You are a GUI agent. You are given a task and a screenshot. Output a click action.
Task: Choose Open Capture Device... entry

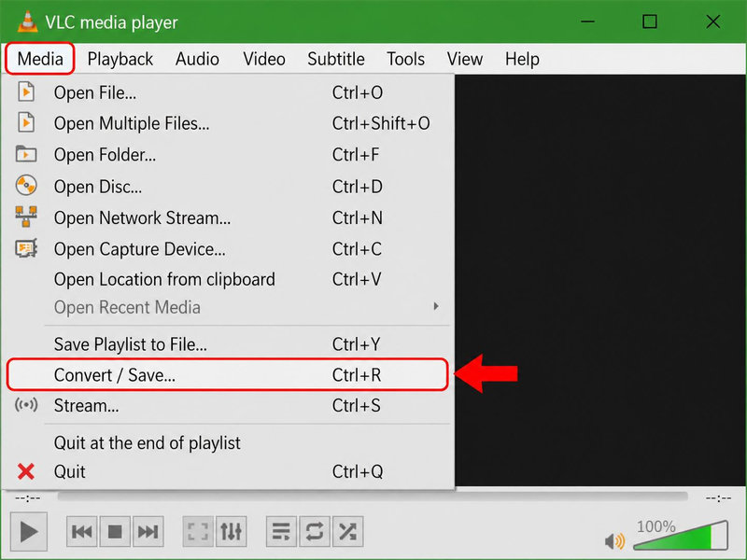click(228, 248)
